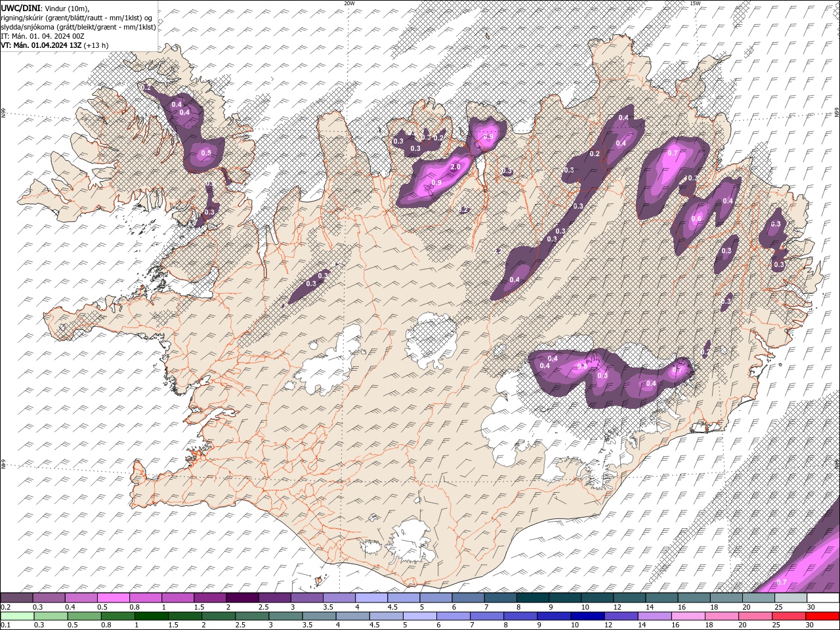
Task: Click the '0.7' value in the bottom-right corner
Action: (782, 582)
